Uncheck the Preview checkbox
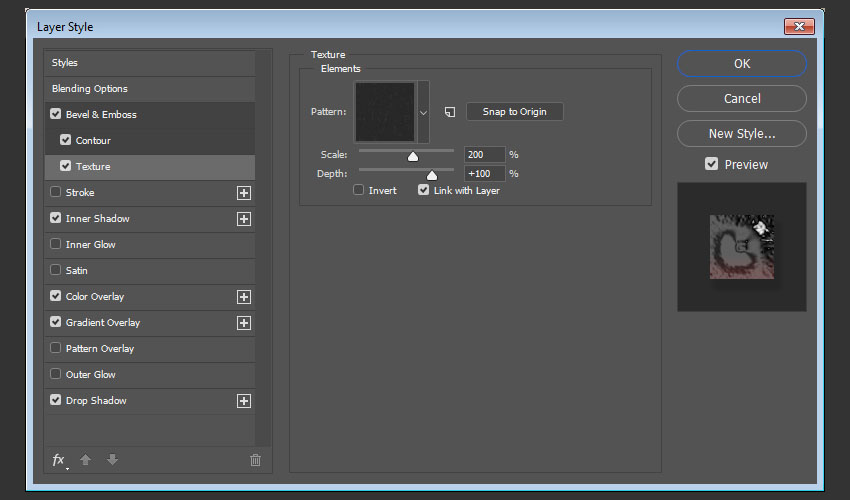 [x=712, y=164]
